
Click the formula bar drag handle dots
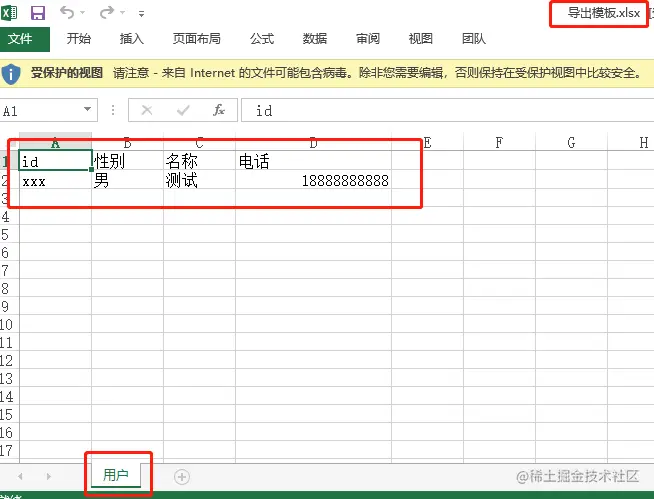click(x=113, y=110)
